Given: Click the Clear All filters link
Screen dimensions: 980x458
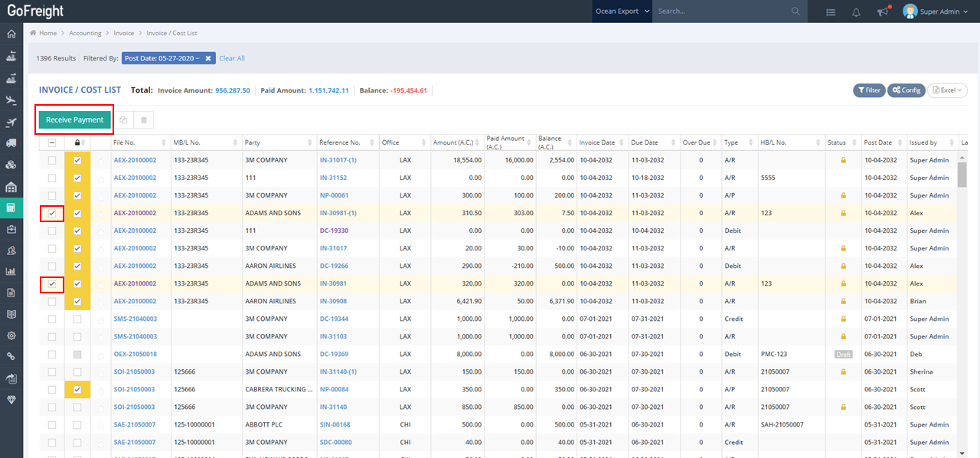Looking at the screenshot, I should click(232, 58).
